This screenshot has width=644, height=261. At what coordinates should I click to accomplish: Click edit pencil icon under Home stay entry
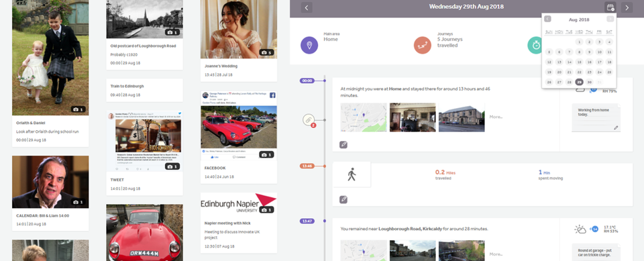click(343, 145)
